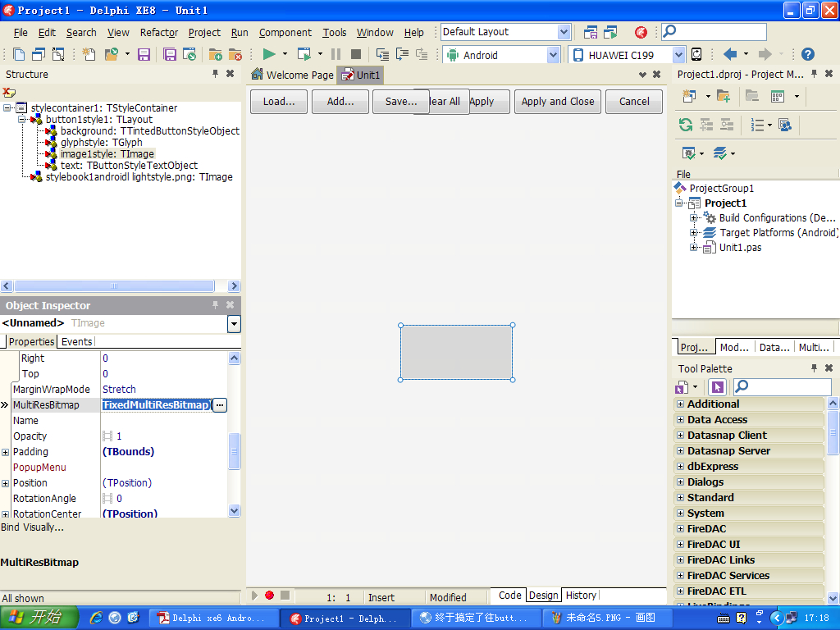The height and width of the screenshot is (630, 840).
Task: Click the green Run arrow in toolbar
Action: [268, 54]
